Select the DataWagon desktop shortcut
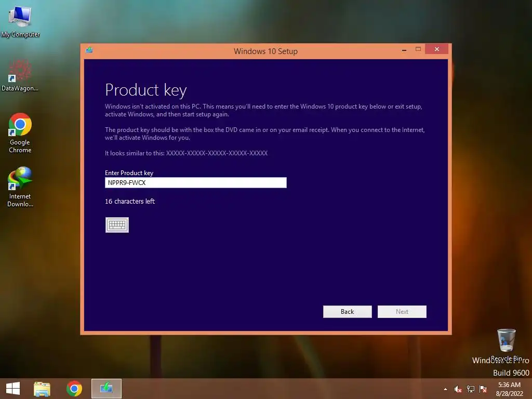 (20, 75)
